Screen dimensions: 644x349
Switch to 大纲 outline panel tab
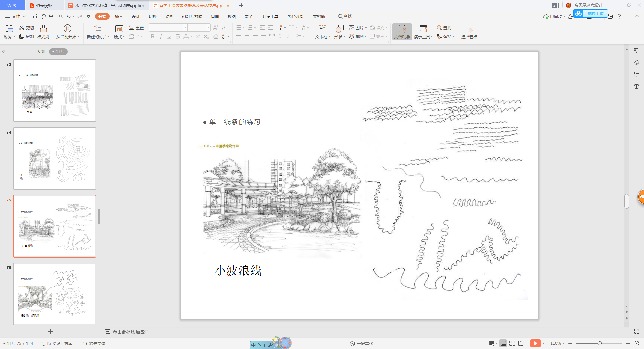(x=40, y=52)
